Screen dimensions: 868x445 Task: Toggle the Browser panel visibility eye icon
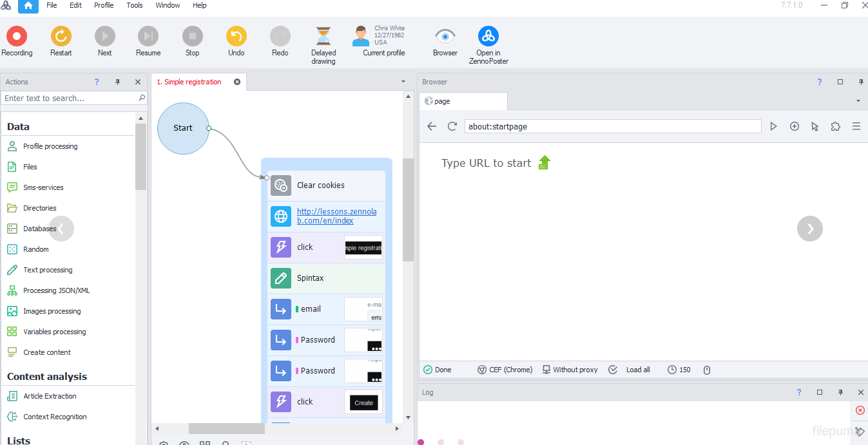(x=445, y=37)
